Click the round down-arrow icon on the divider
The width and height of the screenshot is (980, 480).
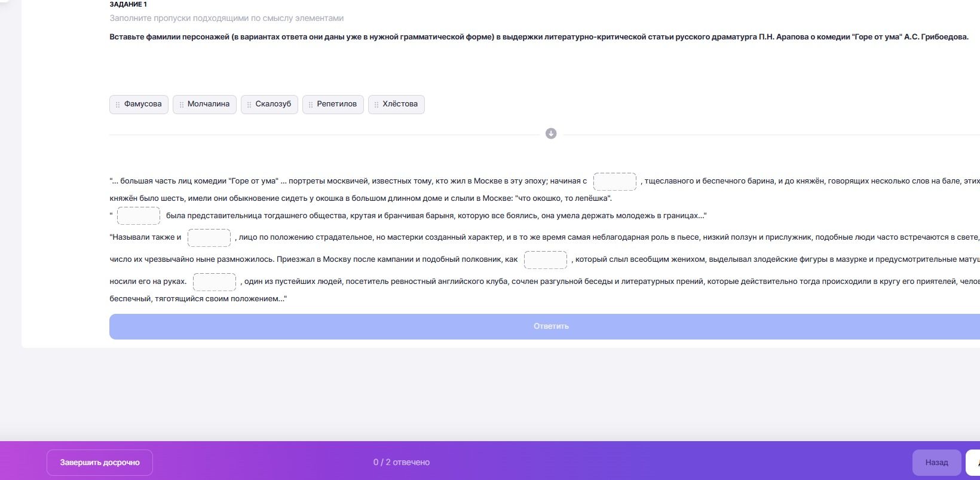click(x=551, y=133)
